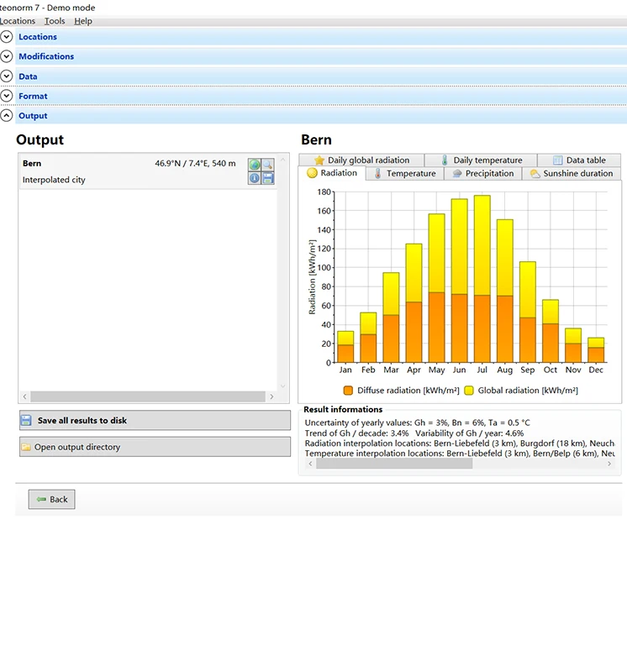Show info with the blue info icon

click(x=255, y=178)
